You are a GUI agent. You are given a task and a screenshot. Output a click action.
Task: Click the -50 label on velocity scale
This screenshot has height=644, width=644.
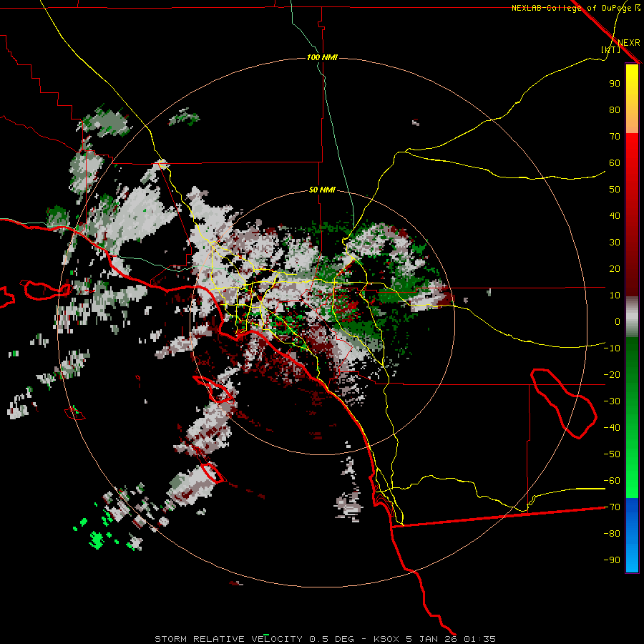[612, 454]
